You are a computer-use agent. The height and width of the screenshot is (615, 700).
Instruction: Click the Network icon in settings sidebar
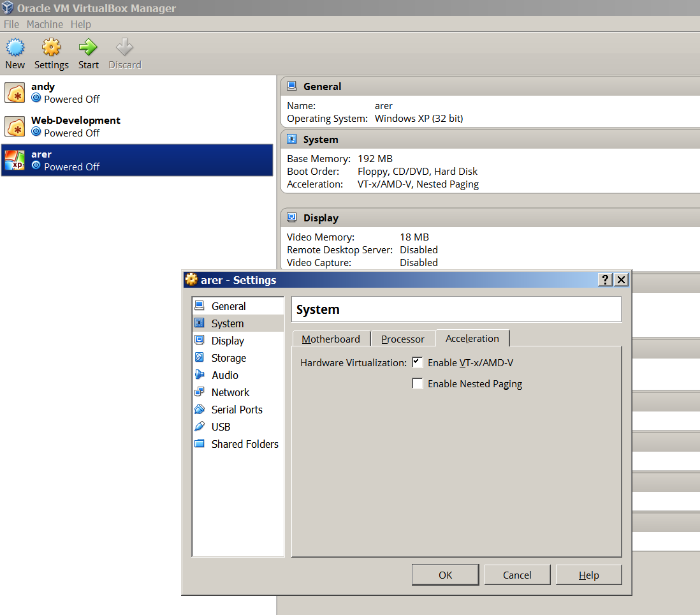click(x=200, y=392)
